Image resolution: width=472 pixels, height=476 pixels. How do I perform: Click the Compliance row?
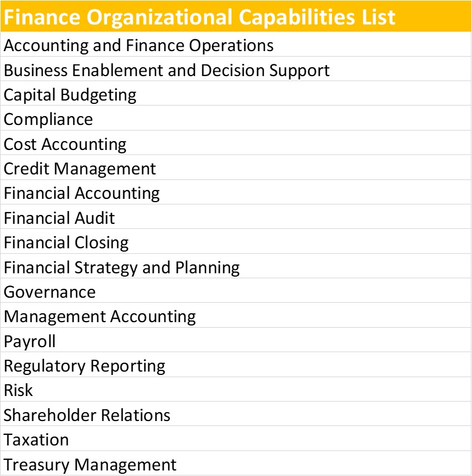tap(48, 119)
